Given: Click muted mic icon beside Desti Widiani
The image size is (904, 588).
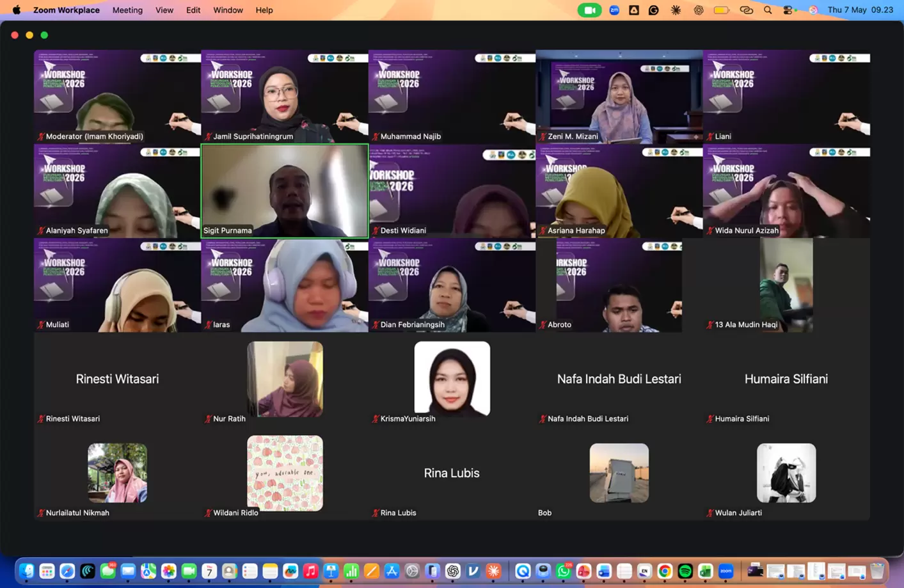Looking at the screenshot, I should (376, 230).
